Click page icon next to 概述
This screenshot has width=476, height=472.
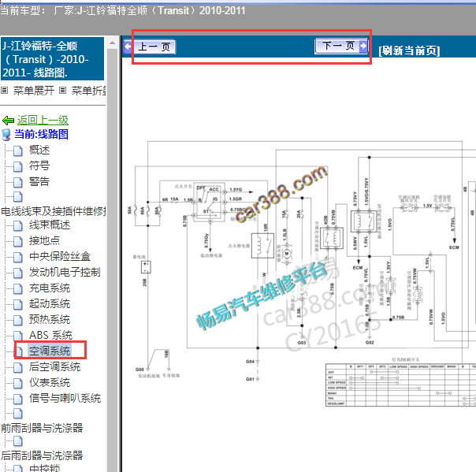[x=18, y=151]
